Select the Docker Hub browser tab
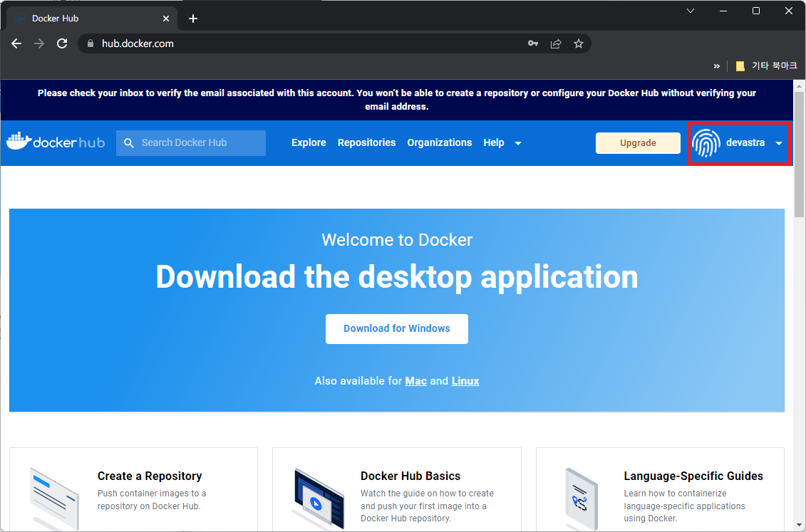 [x=93, y=19]
